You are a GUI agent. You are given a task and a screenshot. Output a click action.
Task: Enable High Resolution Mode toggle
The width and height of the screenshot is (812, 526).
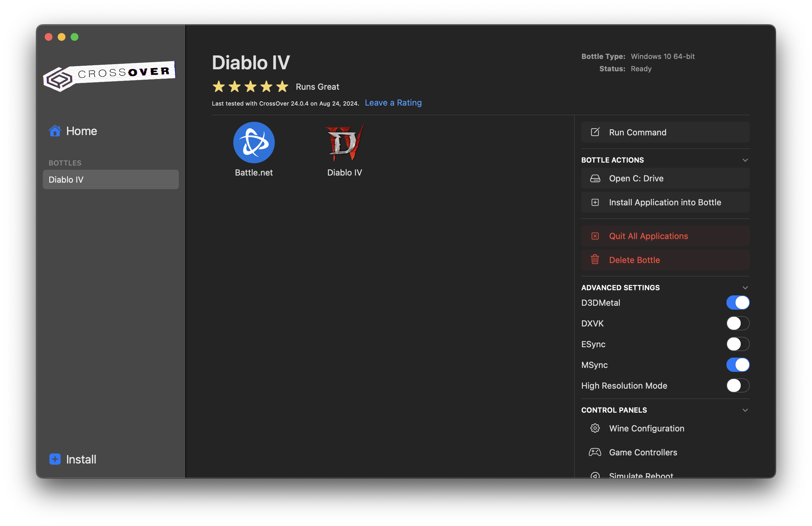(737, 385)
